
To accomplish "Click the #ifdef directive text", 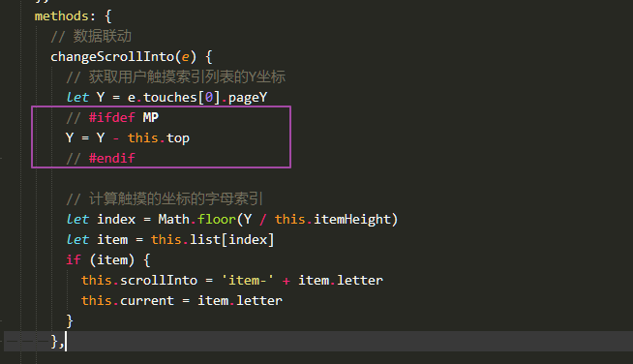I will (x=112, y=117).
